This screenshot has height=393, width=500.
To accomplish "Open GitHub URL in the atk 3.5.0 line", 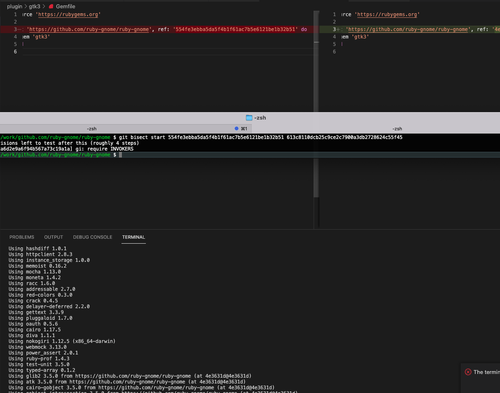I will 127,382.
